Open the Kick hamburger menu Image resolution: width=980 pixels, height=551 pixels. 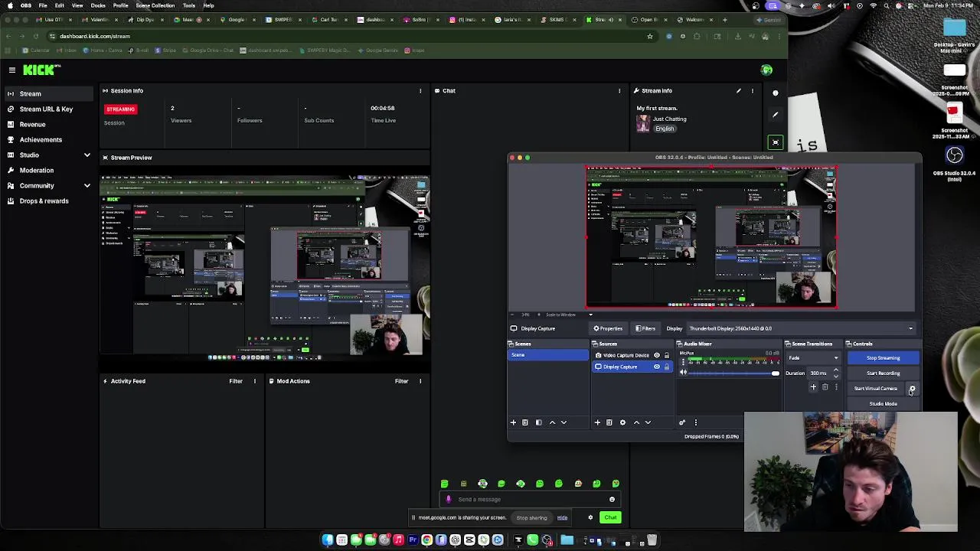tap(12, 70)
